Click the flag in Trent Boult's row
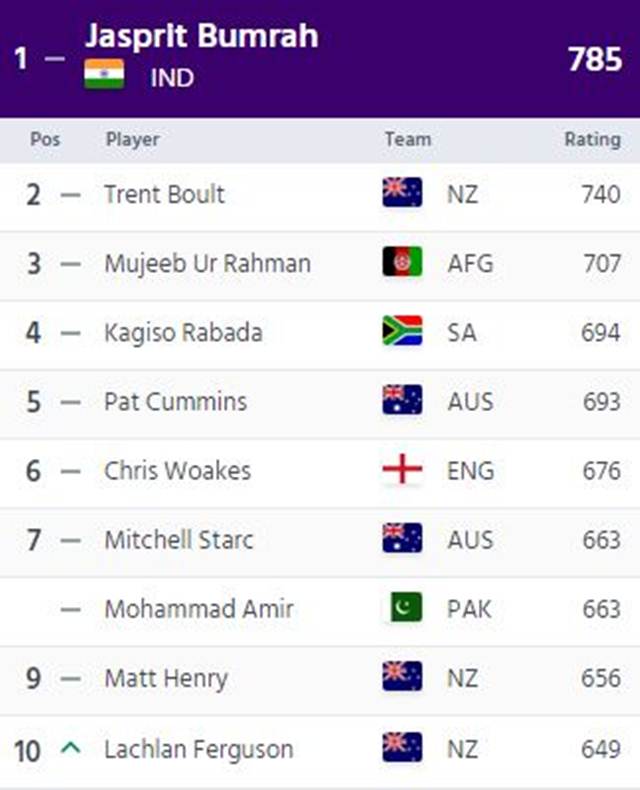The width and height of the screenshot is (640, 790). pyautogui.click(x=402, y=192)
